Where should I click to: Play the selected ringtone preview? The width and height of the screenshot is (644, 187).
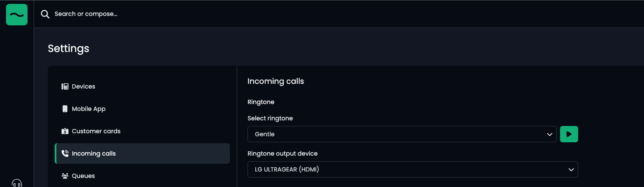click(569, 134)
